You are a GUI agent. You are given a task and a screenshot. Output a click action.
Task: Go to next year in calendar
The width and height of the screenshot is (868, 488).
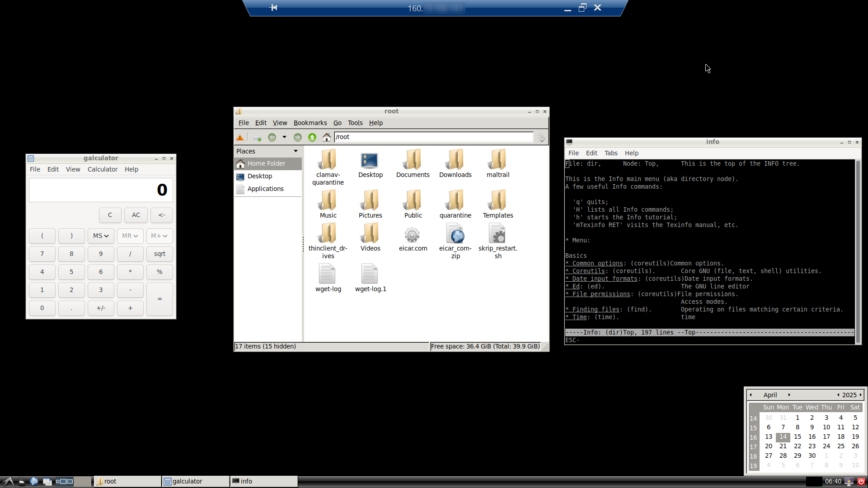(860, 395)
